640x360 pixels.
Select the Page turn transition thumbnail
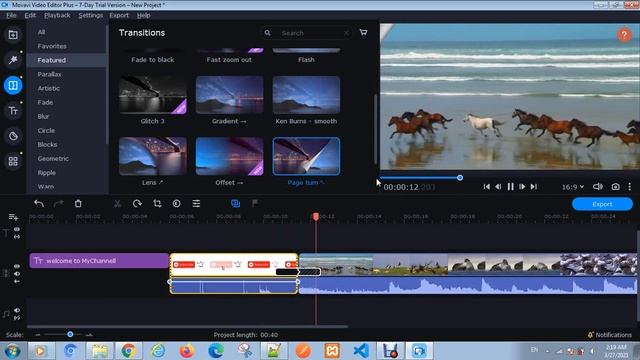[306, 156]
